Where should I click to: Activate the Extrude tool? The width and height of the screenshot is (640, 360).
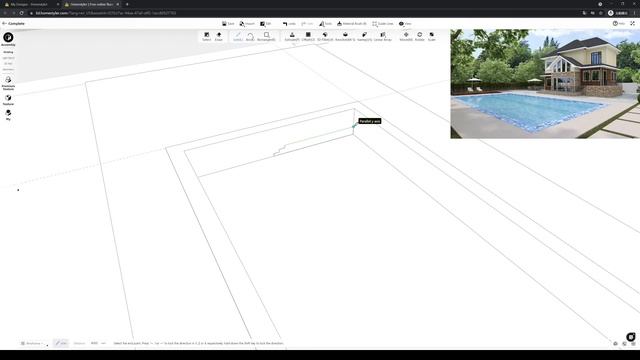(292, 36)
